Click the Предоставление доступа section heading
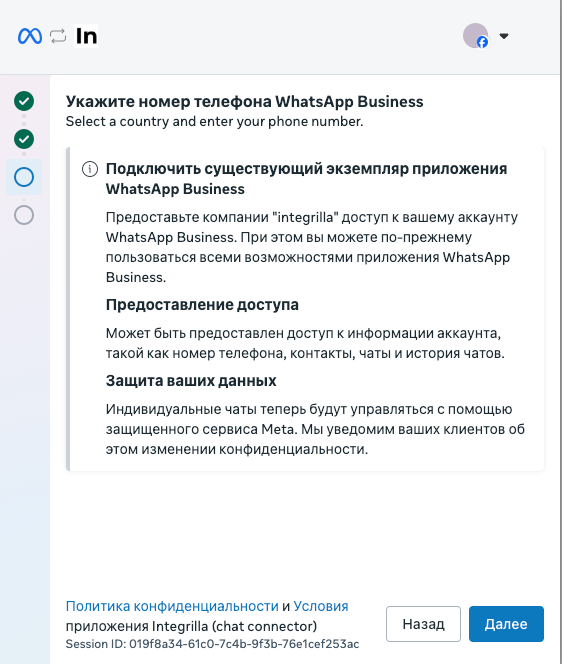The height and width of the screenshot is (664, 562). pos(202,305)
